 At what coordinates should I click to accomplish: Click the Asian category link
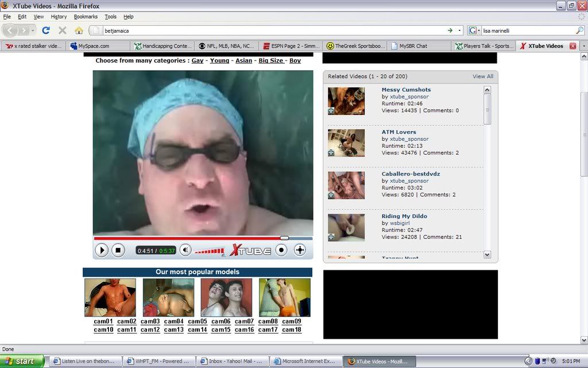243,60
